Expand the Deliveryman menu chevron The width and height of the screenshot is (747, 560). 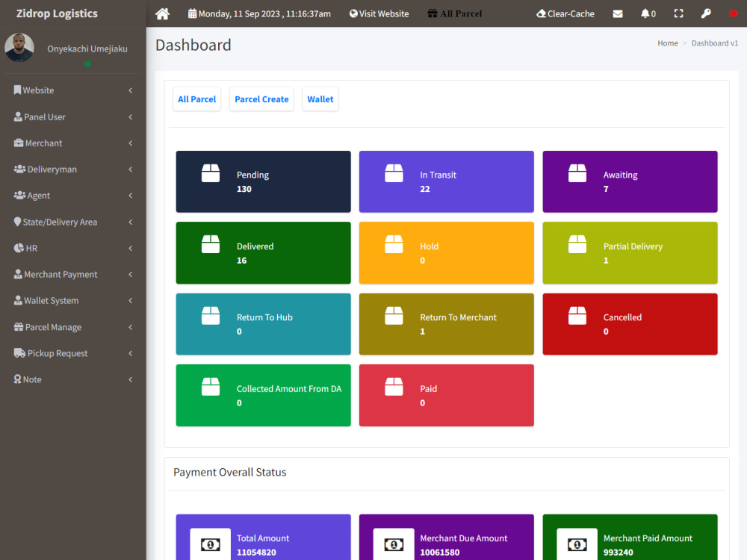click(x=131, y=169)
